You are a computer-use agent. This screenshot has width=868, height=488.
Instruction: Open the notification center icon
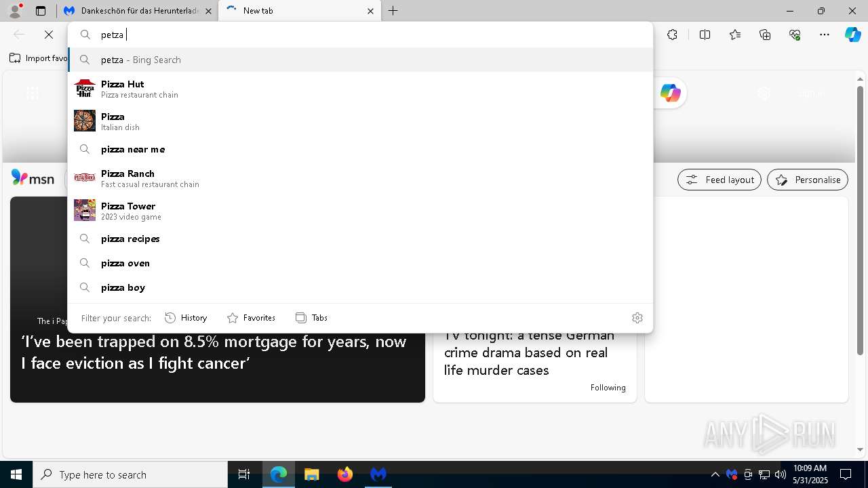846,474
